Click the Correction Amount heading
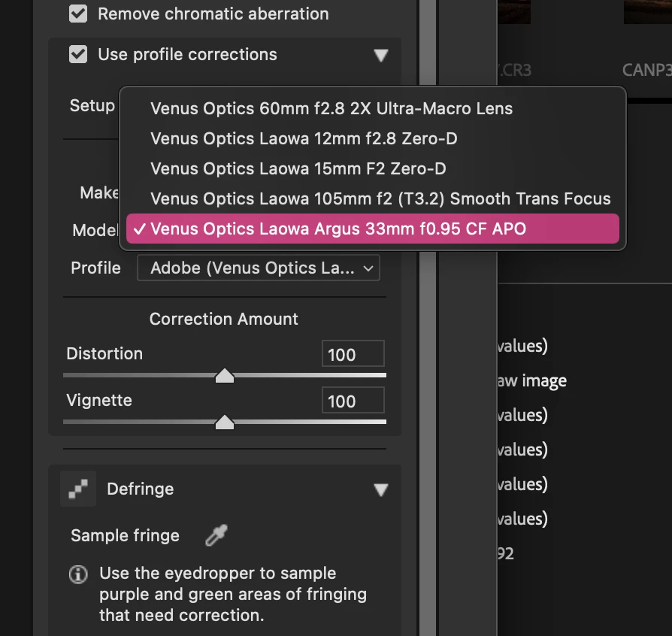The height and width of the screenshot is (636, 672). pos(224,319)
